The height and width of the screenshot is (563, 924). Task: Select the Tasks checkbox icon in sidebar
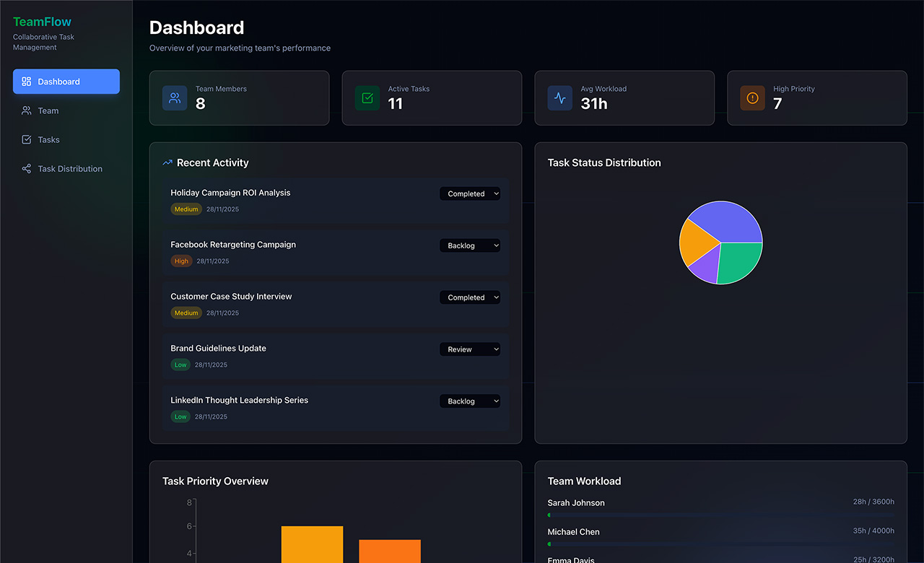point(25,139)
